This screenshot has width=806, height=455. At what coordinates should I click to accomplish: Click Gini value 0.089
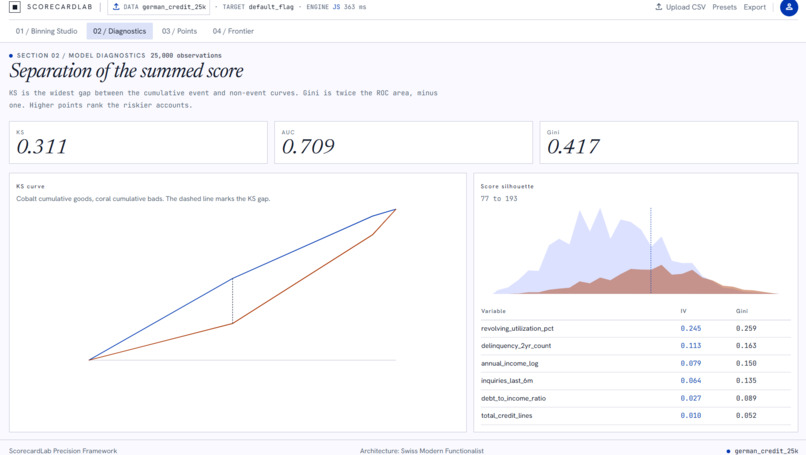point(746,398)
